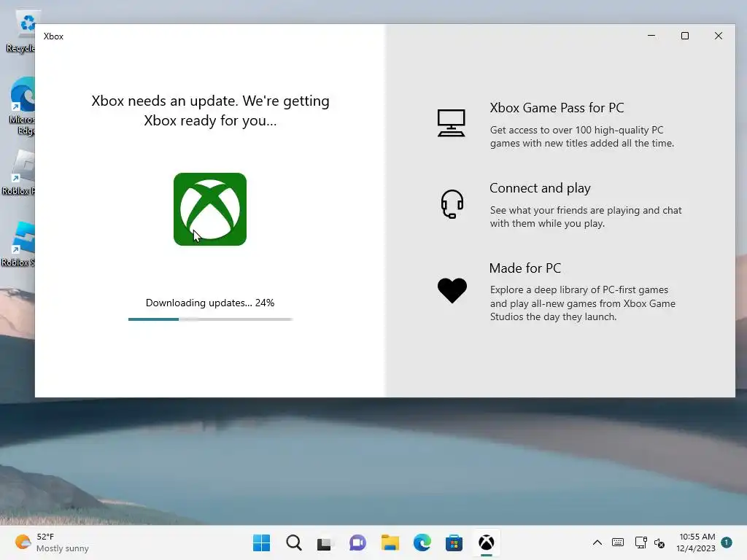Click the 'Xbox' window title text
Viewport: 747px width, 560px height.
coord(53,36)
